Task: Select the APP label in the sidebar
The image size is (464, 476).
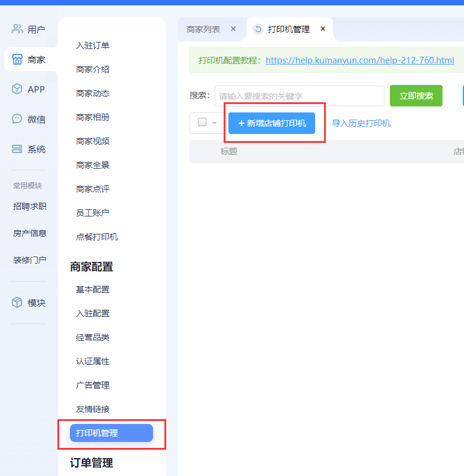Action: (36, 90)
